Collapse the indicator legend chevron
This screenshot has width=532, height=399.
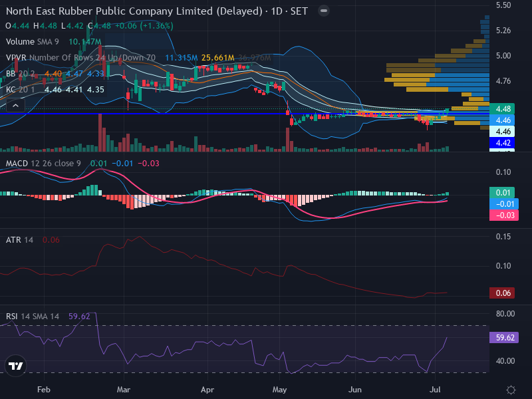pyautogui.click(x=15, y=106)
